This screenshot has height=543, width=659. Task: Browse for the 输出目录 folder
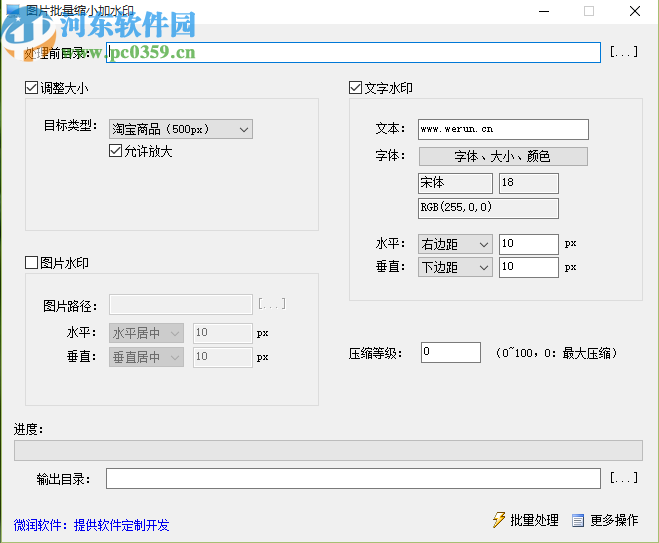[x=624, y=478]
